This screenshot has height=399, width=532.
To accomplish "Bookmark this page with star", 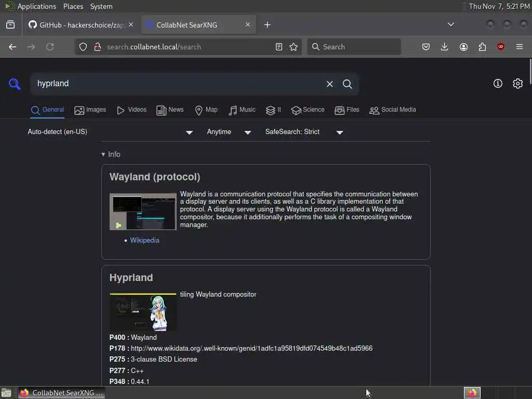I will point(294,47).
